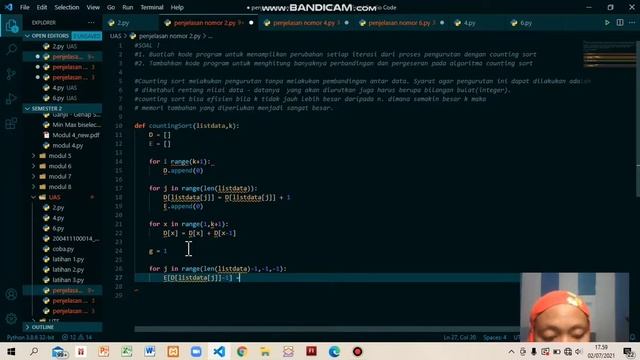Open Google Chrome from the taskbar
The height and width of the screenshot is (360, 640).
coord(242,351)
